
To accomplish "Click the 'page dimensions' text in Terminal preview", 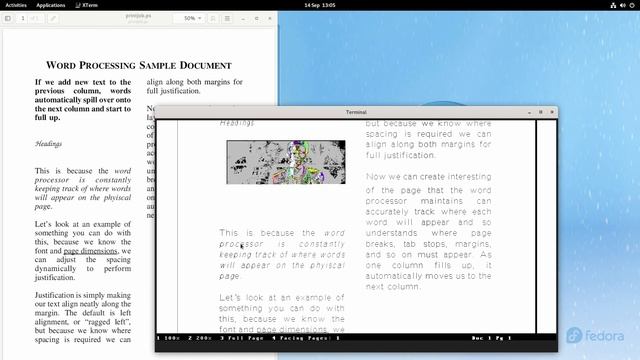I will 291,329.
